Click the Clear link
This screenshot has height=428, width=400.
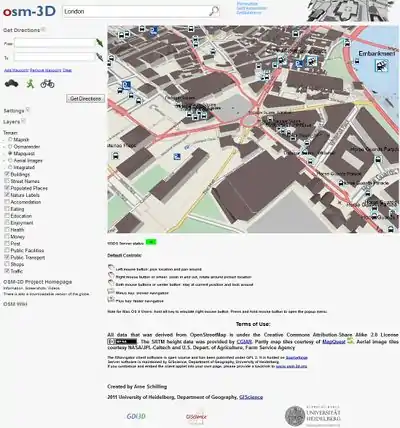coord(67,70)
